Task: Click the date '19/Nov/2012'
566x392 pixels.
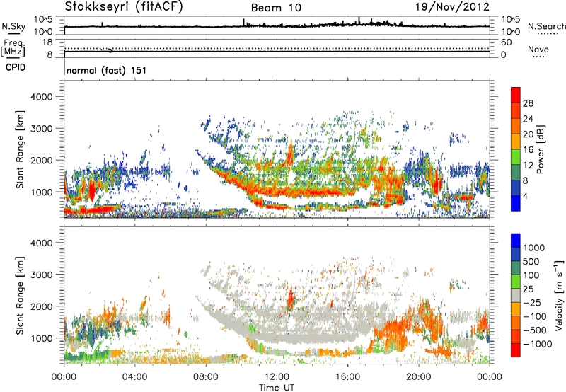Action: point(452,6)
